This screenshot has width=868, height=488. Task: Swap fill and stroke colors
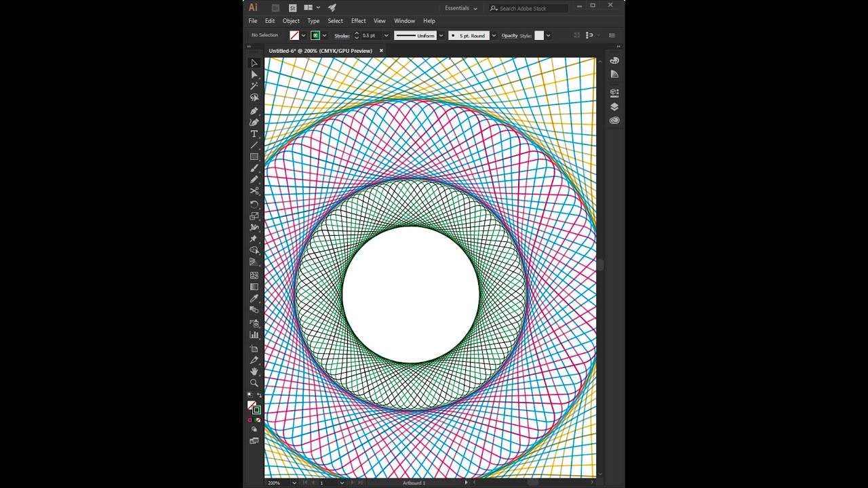(259, 395)
